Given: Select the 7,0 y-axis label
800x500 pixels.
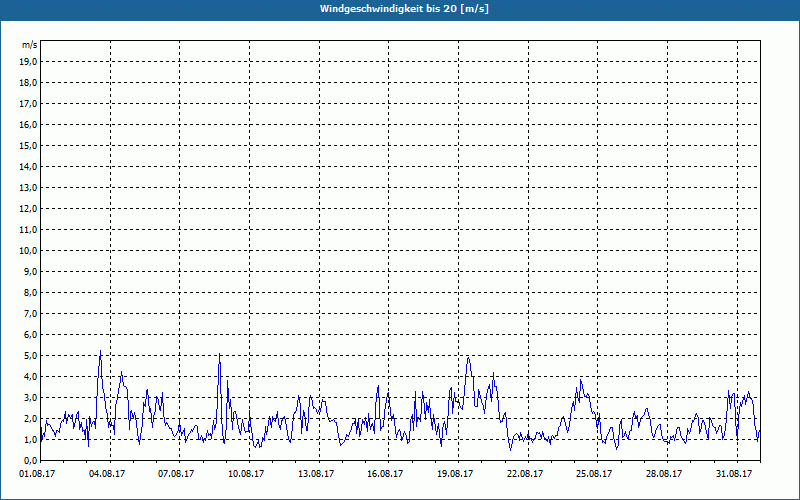Looking at the screenshot, I should [x=30, y=313].
